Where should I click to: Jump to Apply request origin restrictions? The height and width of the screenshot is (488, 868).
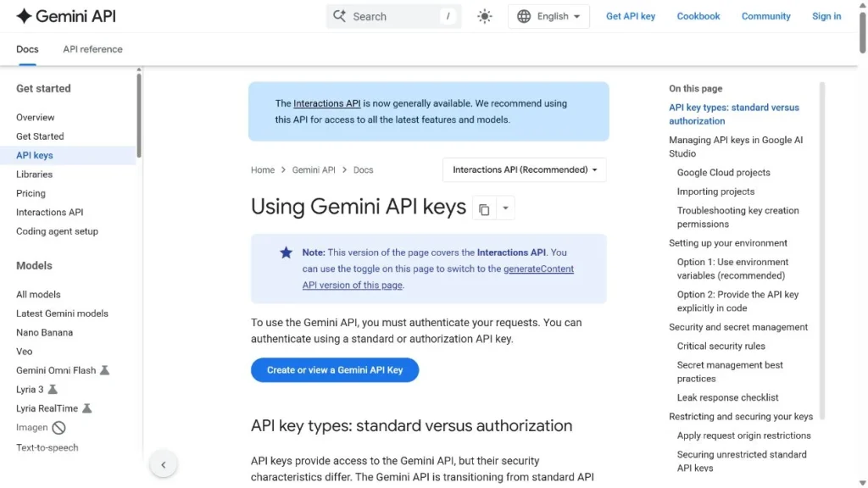pyautogui.click(x=743, y=435)
